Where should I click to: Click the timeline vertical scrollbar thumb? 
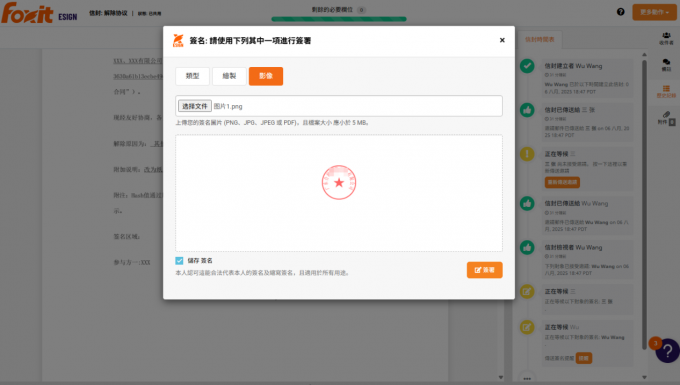click(x=644, y=204)
